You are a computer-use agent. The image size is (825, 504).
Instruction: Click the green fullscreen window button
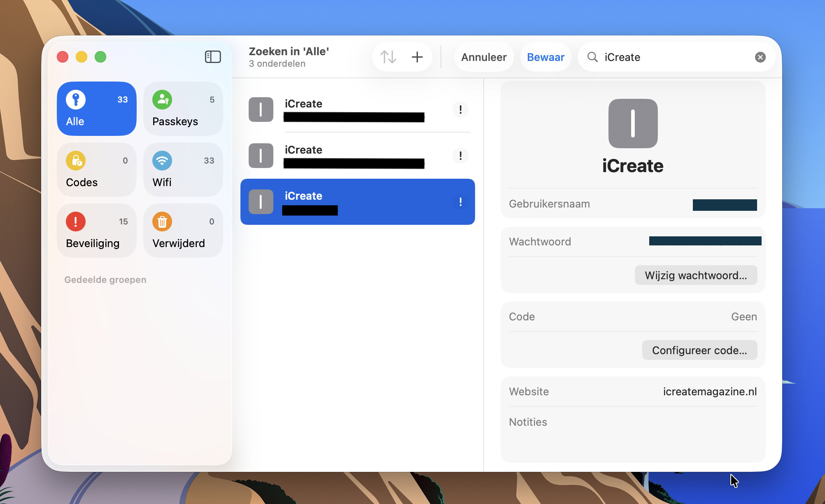point(100,57)
